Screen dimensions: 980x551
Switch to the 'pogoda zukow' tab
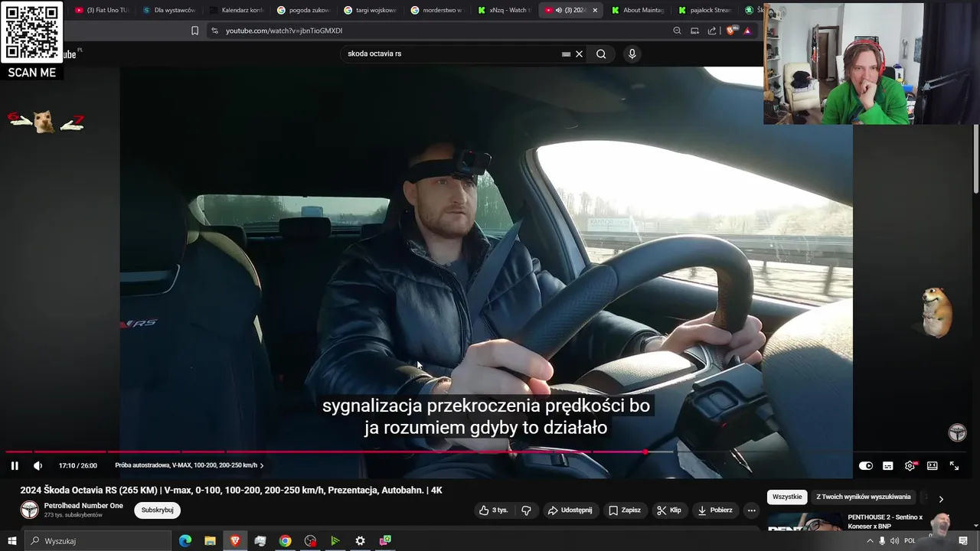pos(303,10)
